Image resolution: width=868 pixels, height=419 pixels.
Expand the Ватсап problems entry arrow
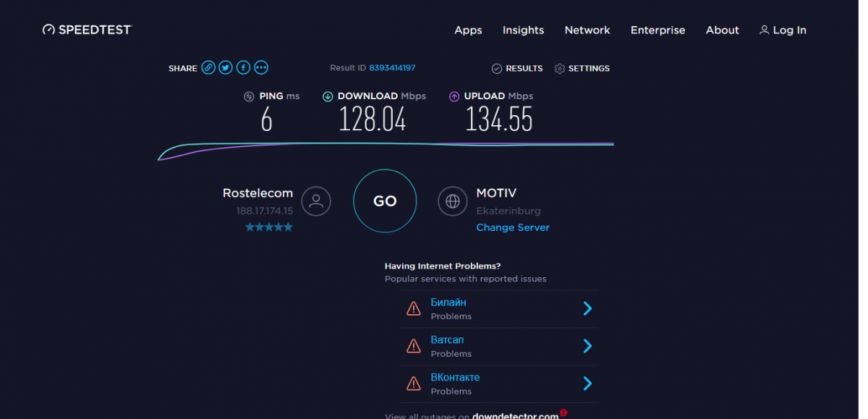tap(587, 347)
